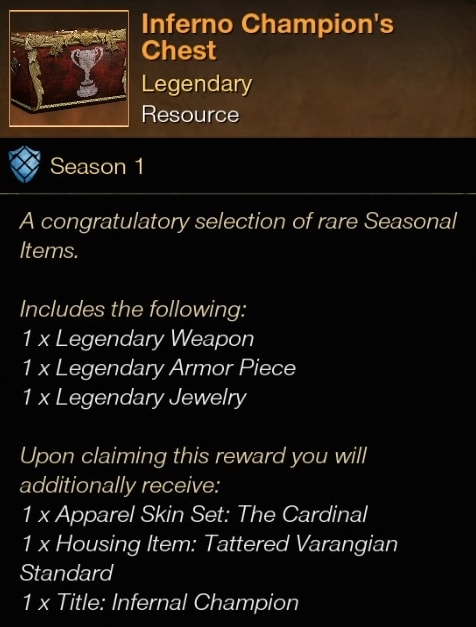Viewport: 476px width, 627px height.
Task: Click the Legendary rarity label
Action: (x=197, y=85)
